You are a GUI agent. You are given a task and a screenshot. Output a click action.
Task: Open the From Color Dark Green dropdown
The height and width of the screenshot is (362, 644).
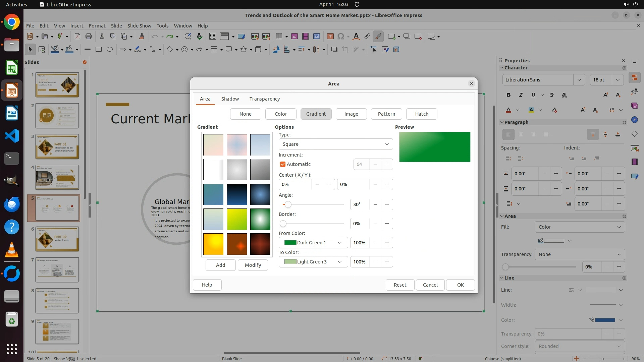pos(313,243)
